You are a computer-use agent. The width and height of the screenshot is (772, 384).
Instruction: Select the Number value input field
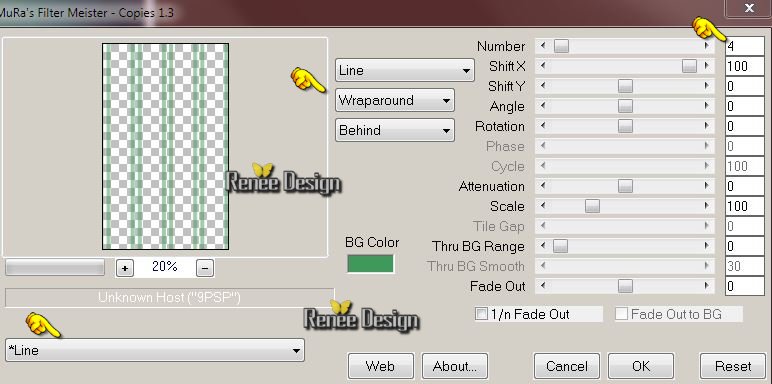pos(744,46)
